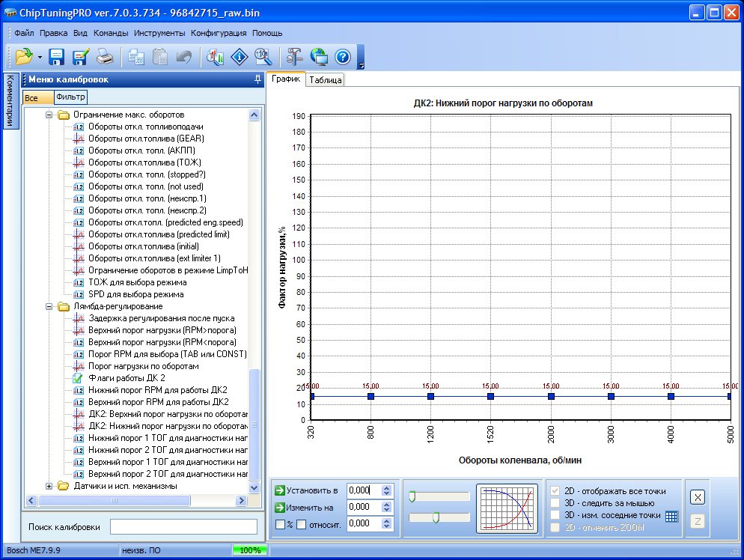744x560 pixels.
Task: Click the save floppy disk icon
Action: pos(58,56)
